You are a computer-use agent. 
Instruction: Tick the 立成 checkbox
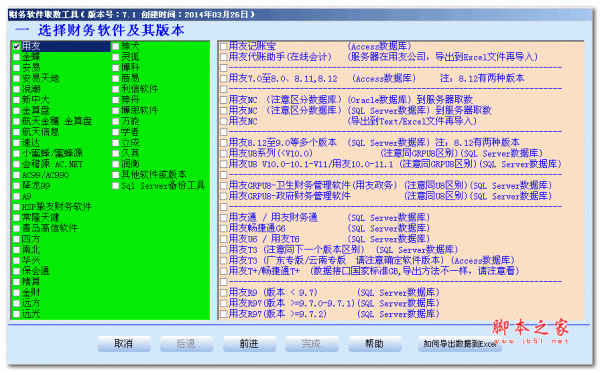[116, 143]
